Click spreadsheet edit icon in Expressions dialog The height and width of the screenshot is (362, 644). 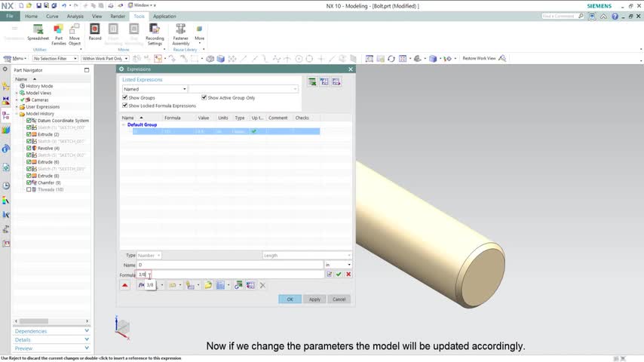pyautogui.click(x=312, y=81)
